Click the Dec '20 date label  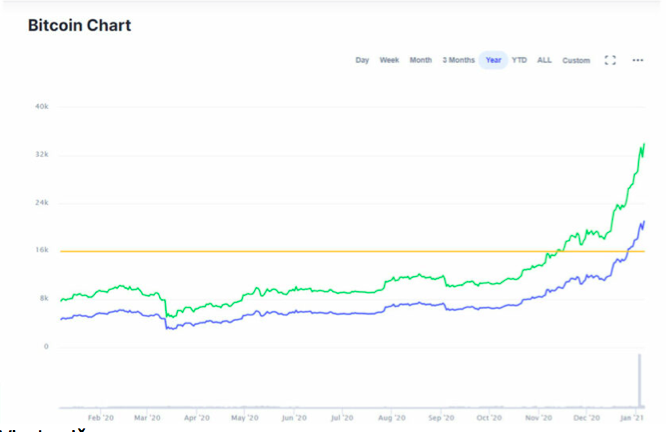(x=587, y=418)
